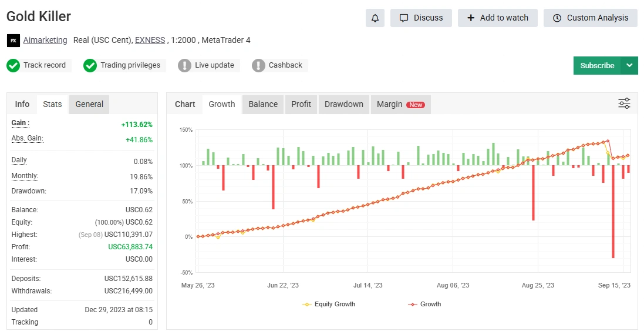Click the bell notification icon
The height and width of the screenshot is (331, 644).
(x=375, y=18)
